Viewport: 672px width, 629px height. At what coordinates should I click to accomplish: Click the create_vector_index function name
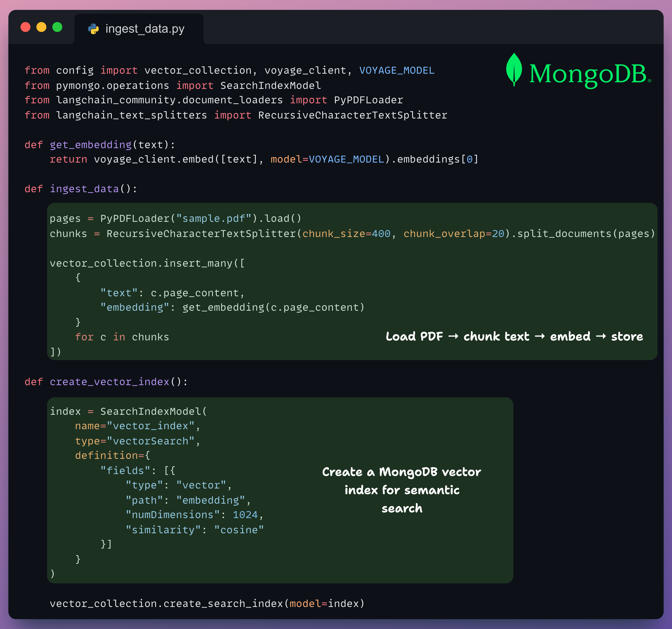(x=110, y=382)
